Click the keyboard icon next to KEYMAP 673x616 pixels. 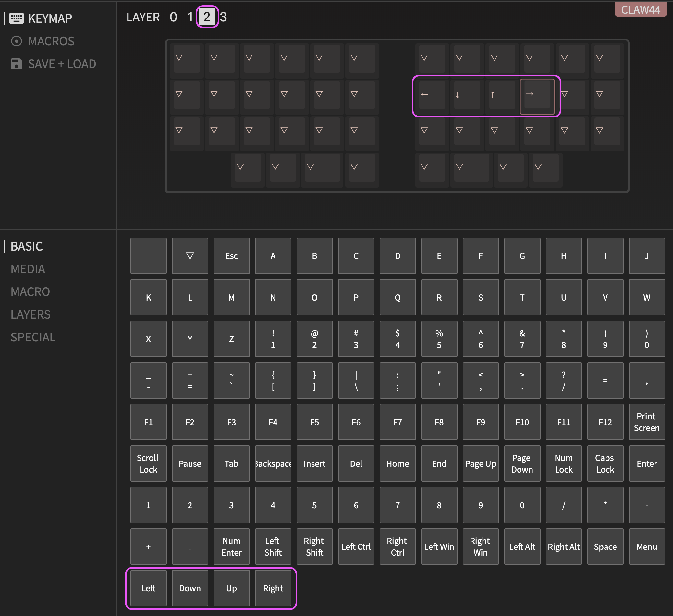[x=16, y=18]
